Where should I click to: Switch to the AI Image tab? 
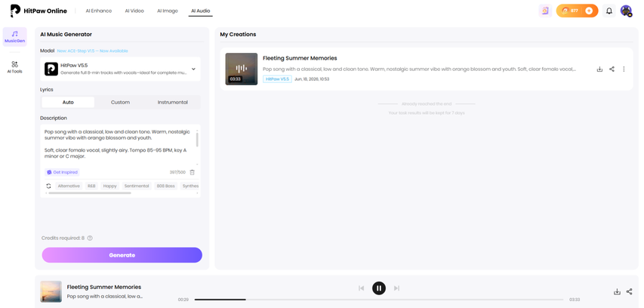167,11
